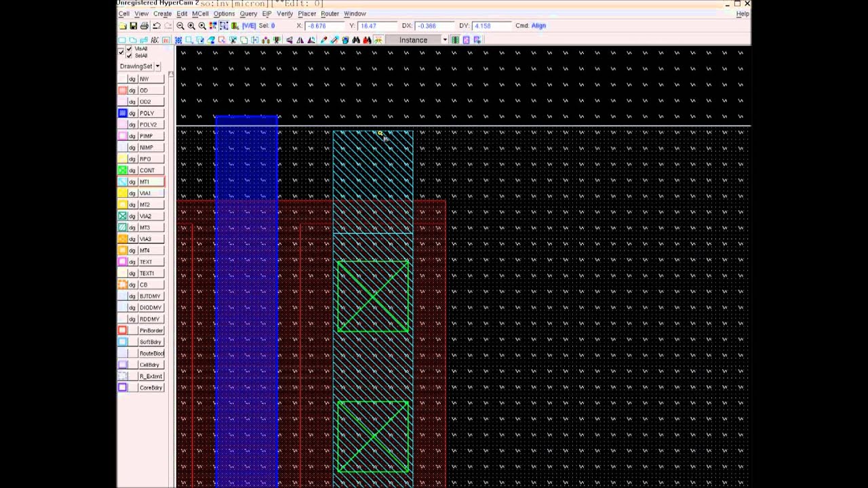Click the zoom out magnifier icon
This screenshot has width=868, height=488.
[x=180, y=26]
